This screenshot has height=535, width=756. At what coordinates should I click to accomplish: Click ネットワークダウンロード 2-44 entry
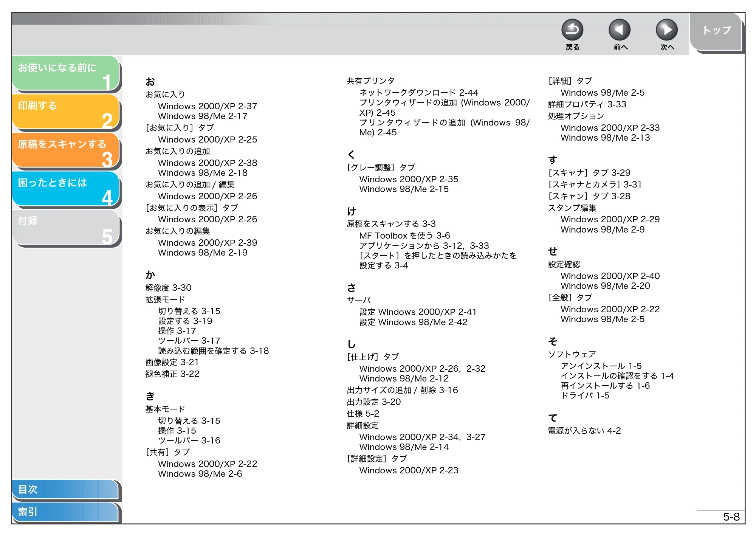(x=419, y=93)
